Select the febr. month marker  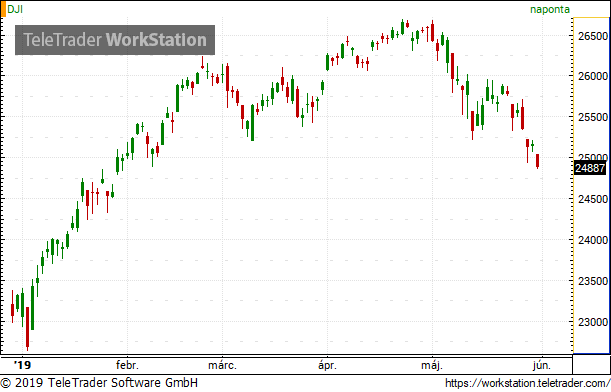pos(127,365)
